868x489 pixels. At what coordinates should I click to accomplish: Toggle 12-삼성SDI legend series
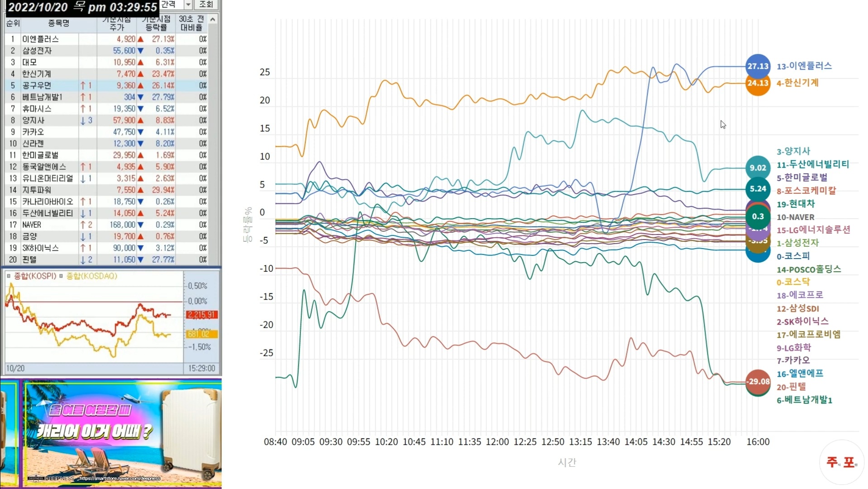click(798, 308)
